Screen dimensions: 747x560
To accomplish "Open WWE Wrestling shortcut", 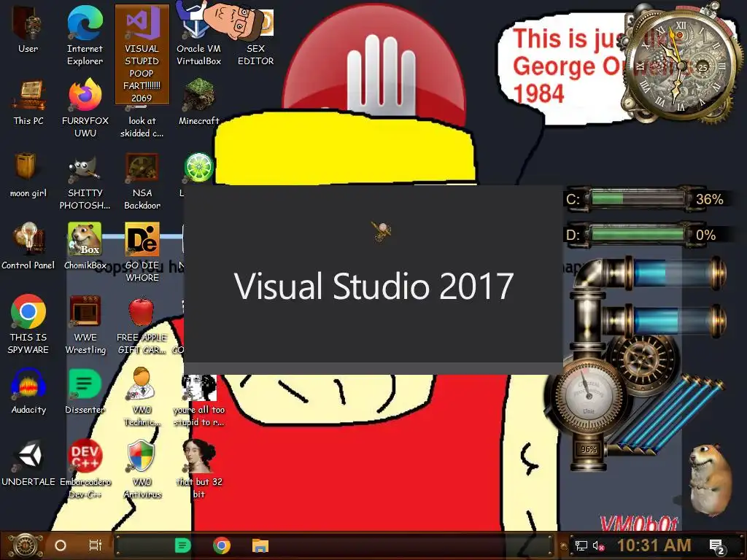I will tap(85, 324).
